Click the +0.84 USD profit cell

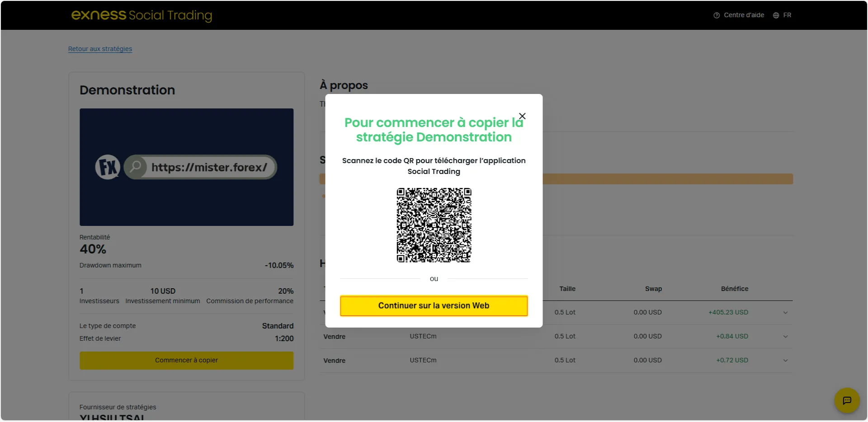point(732,337)
